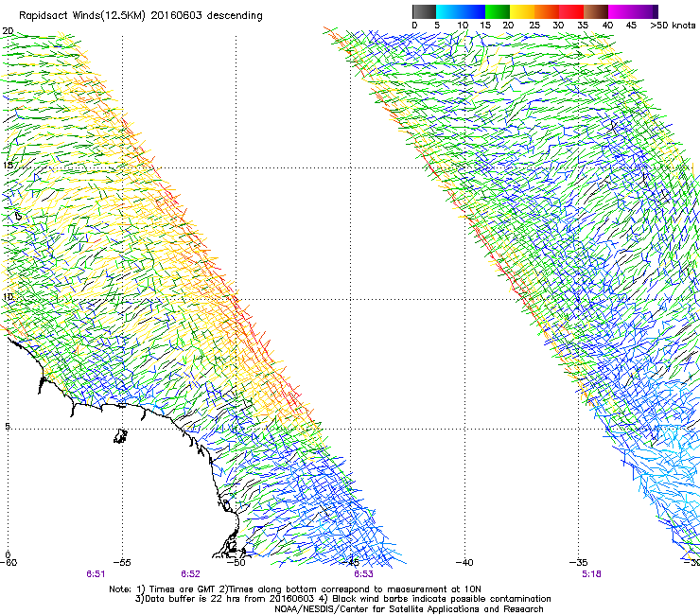Click the 'Note: 1) Times are GMT' line
Screen dimensions: 700x615
[295, 589]
